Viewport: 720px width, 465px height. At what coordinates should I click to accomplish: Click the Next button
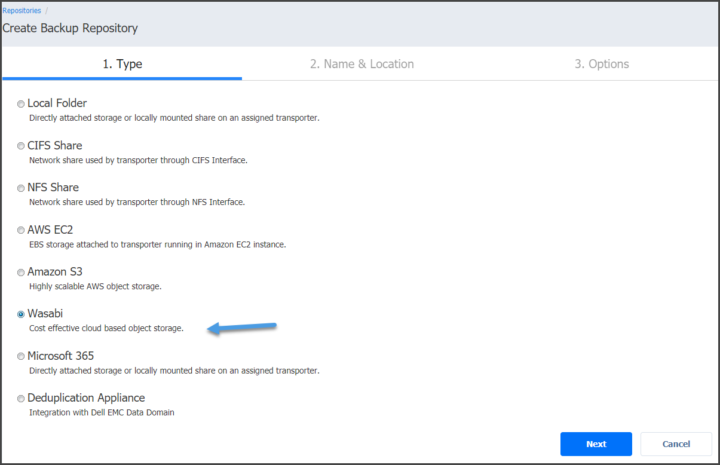[x=596, y=444]
